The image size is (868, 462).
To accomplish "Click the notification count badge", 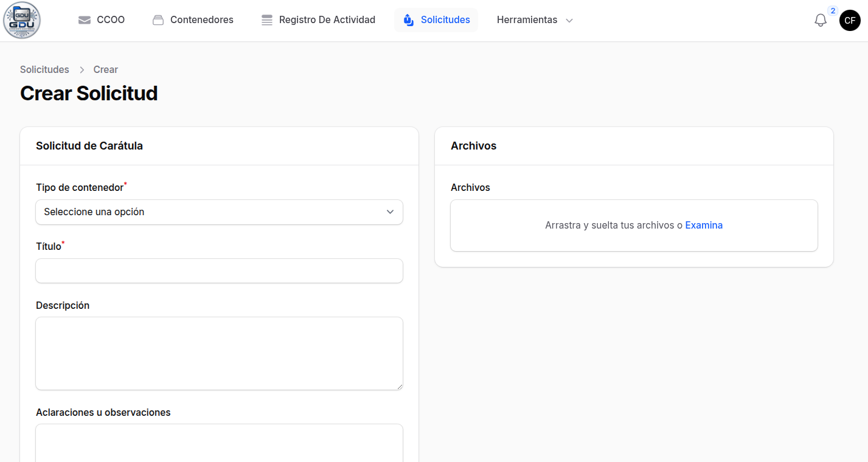I will (833, 11).
